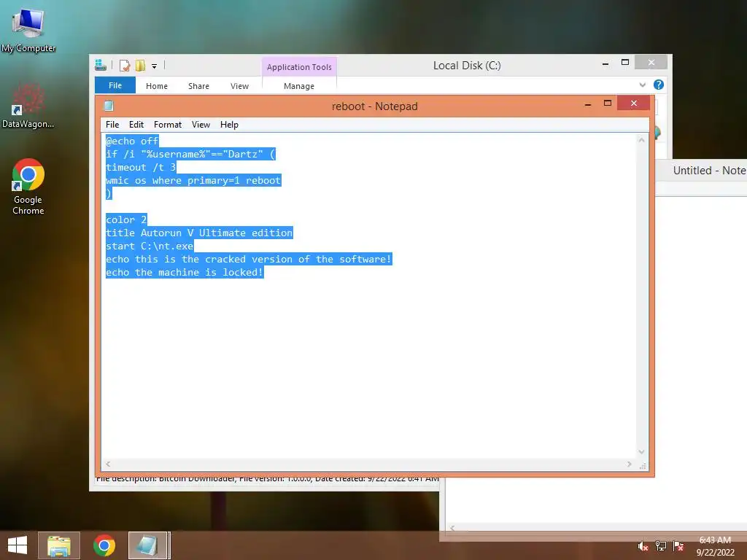
Task: Open the Windows Start button
Action: 18,545
